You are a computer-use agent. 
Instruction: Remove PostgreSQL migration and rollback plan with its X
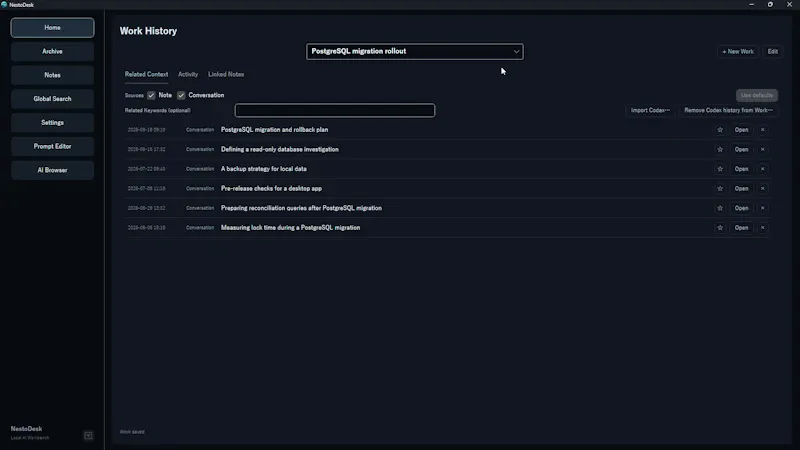point(763,130)
